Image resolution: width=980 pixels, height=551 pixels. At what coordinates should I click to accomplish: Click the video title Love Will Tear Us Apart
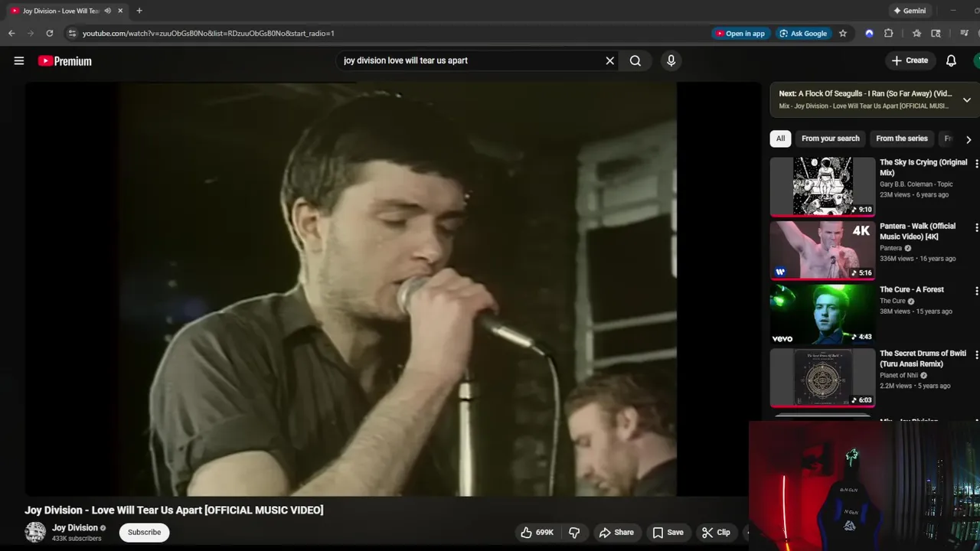point(174,510)
